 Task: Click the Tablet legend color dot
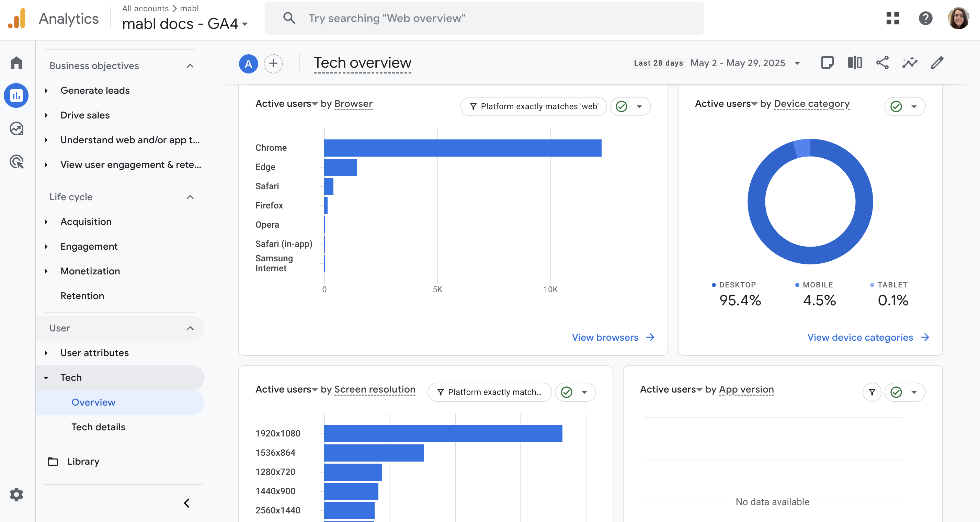coord(872,285)
